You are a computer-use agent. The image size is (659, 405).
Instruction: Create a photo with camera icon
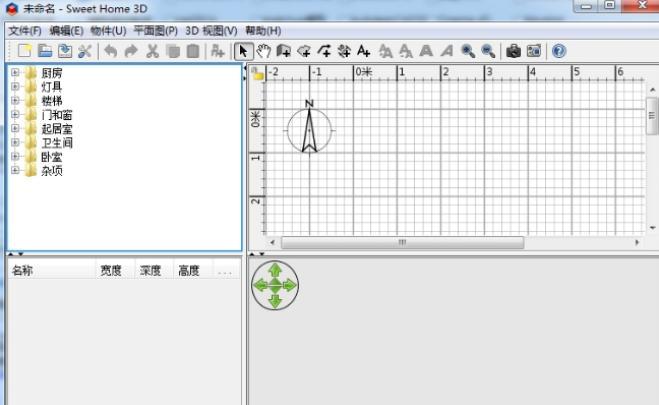(513, 51)
